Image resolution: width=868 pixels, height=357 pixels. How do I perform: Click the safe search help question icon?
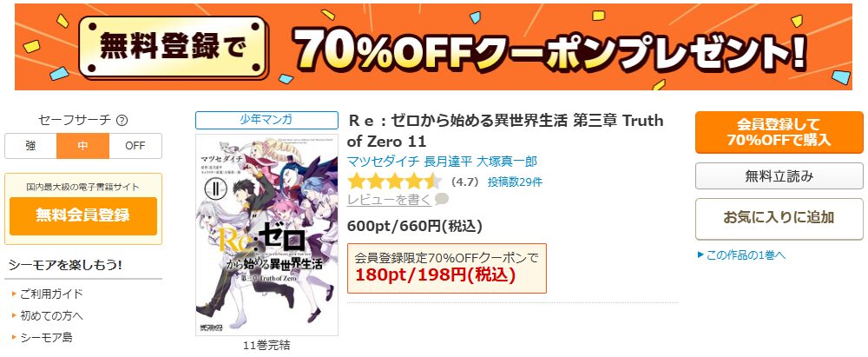(123, 120)
